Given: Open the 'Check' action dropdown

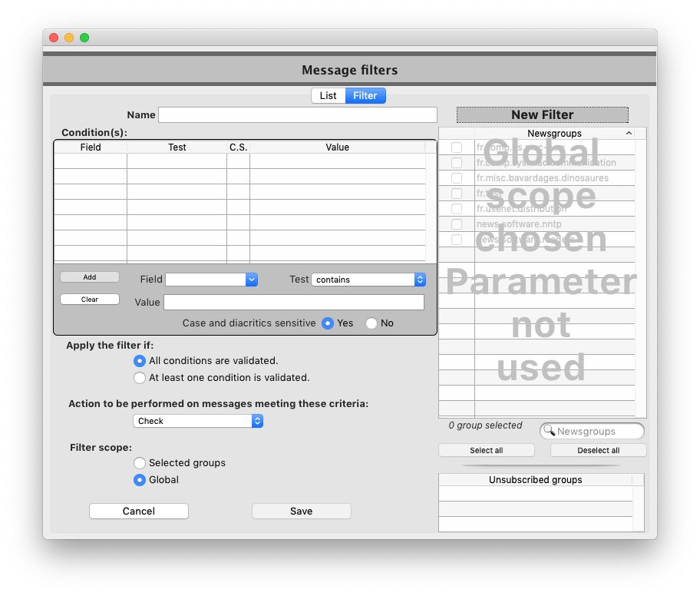Looking at the screenshot, I should (198, 421).
